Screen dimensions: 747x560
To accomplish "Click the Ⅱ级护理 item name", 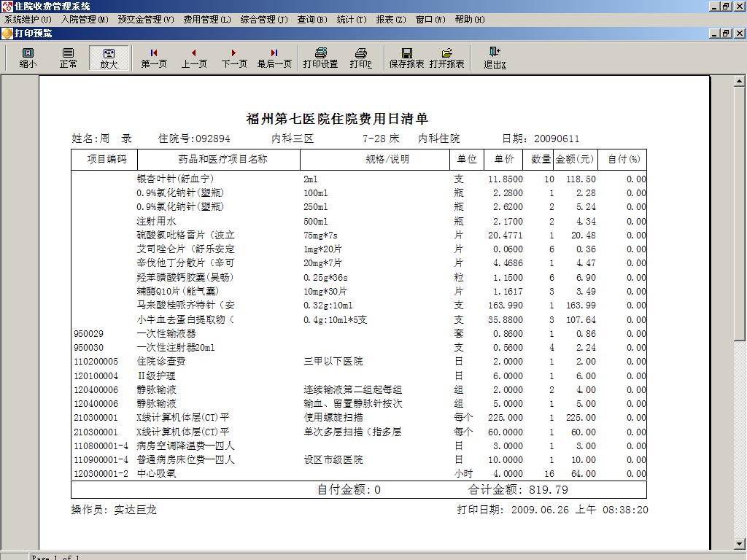I will coord(156,376).
